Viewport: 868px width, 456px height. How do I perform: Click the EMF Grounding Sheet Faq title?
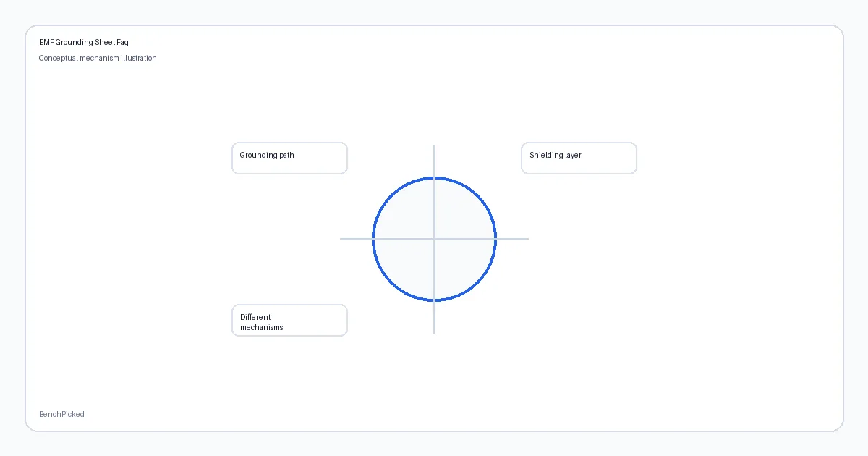point(84,43)
